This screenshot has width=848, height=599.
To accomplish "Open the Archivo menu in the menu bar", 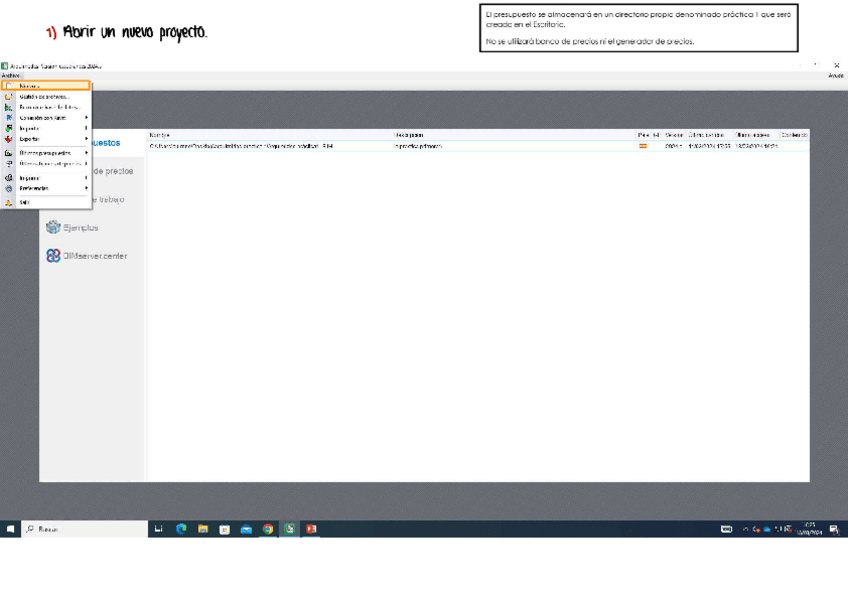I will (10, 75).
